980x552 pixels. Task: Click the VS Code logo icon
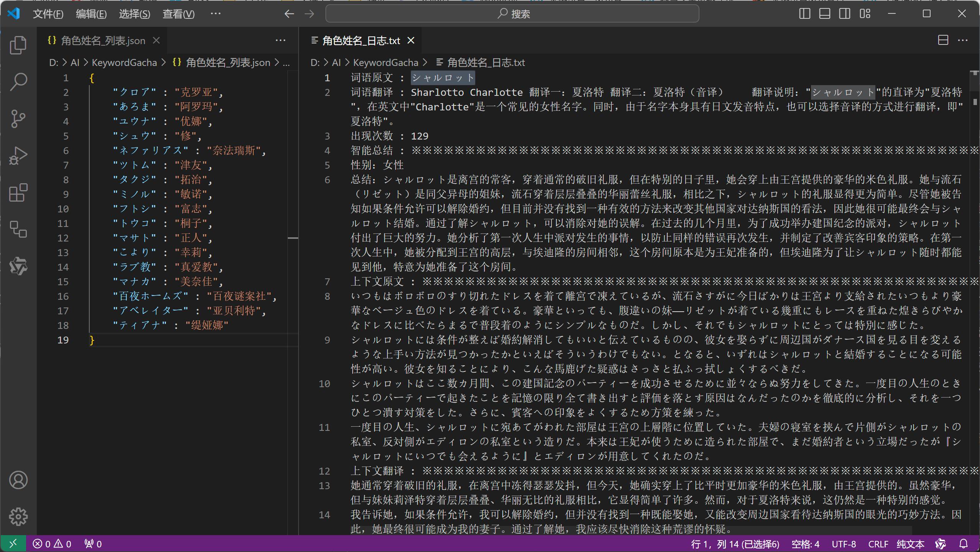14,14
